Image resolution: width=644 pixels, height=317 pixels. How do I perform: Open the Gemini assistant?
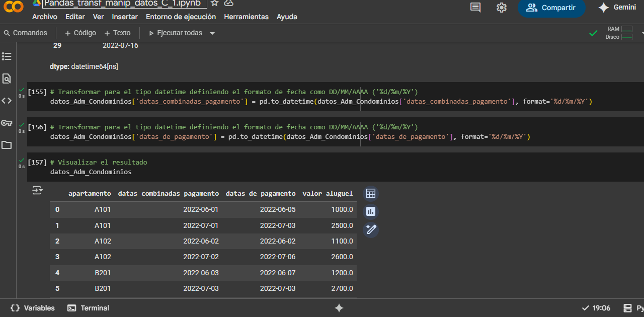(617, 8)
